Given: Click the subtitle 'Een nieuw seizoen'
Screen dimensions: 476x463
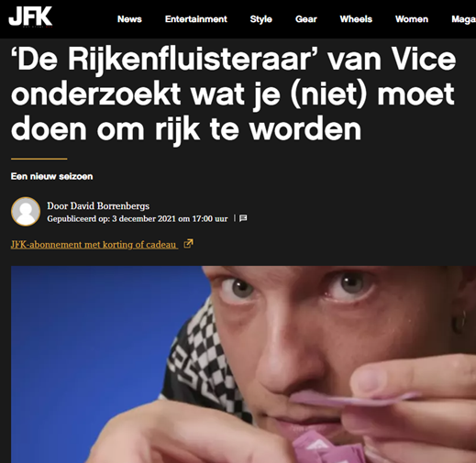Looking at the screenshot, I should tap(51, 176).
